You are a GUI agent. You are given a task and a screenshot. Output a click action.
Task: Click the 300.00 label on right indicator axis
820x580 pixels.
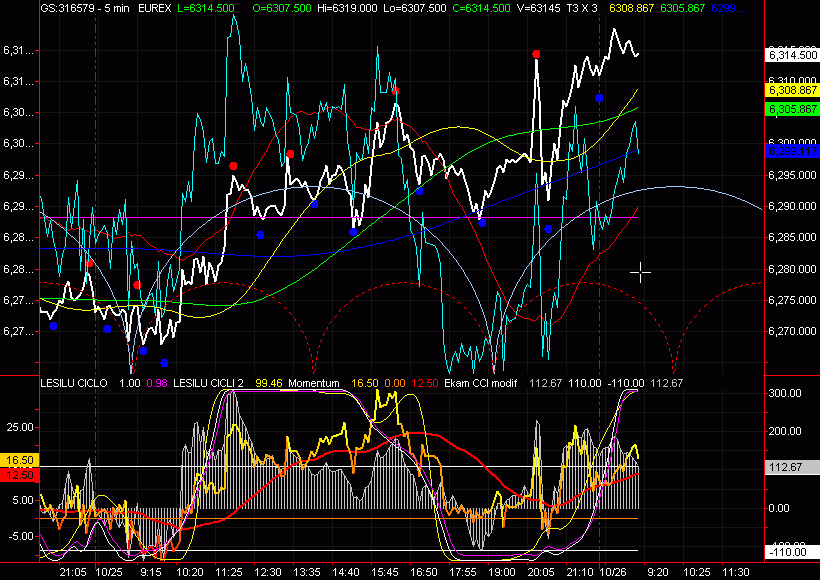786,393
